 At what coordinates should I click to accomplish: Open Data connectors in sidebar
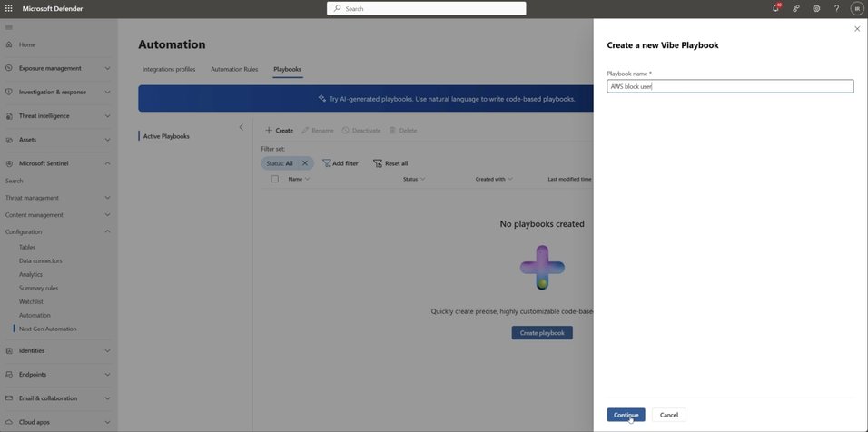(41, 260)
